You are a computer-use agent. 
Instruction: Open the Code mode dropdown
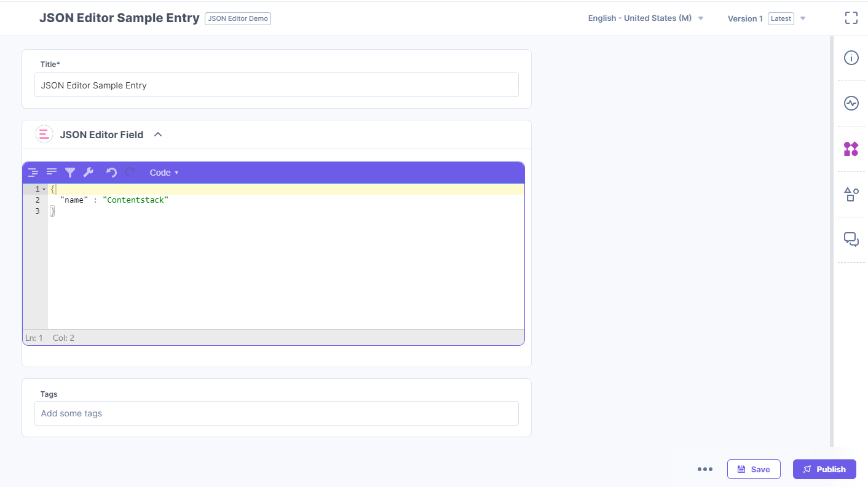(x=164, y=173)
